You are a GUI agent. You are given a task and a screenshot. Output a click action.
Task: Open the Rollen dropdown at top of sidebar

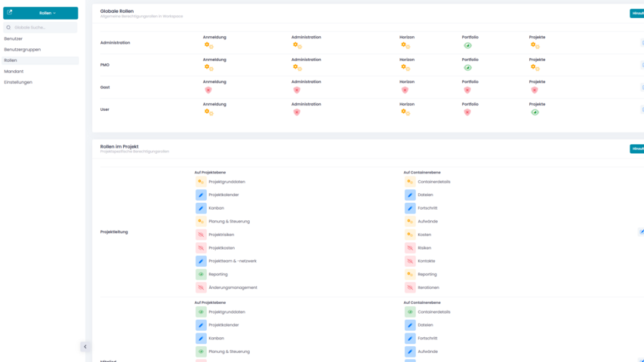tap(48, 13)
